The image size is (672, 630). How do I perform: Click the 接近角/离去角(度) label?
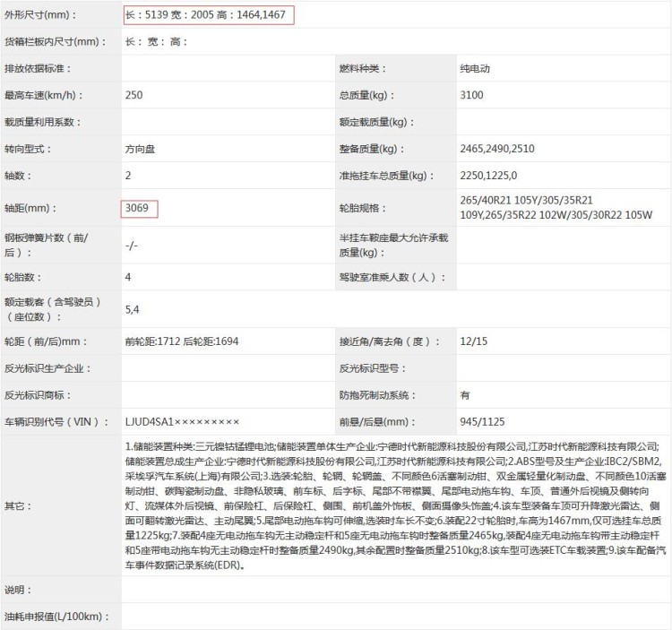(x=390, y=341)
